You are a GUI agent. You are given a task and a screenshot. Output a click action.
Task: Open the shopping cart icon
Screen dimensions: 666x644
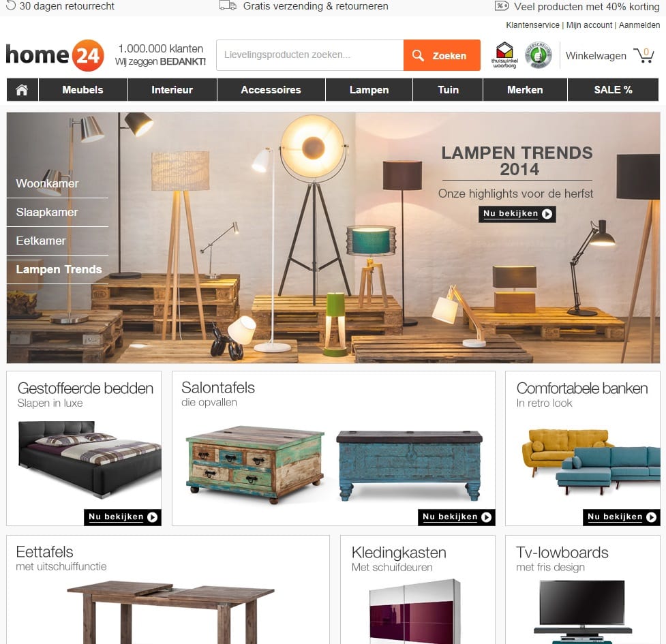(x=644, y=56)
